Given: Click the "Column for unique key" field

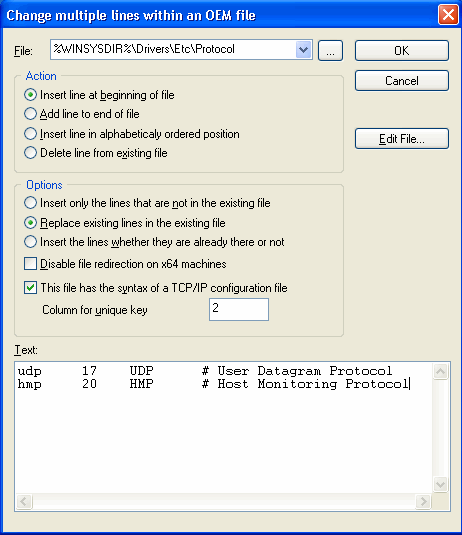Looking at the screenshot, I should (239, 309).
